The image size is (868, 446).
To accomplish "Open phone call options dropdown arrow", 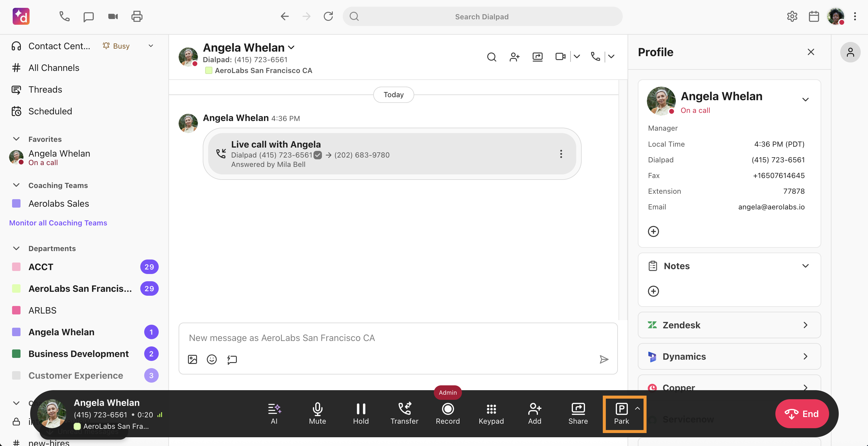I will click(611, 57).
